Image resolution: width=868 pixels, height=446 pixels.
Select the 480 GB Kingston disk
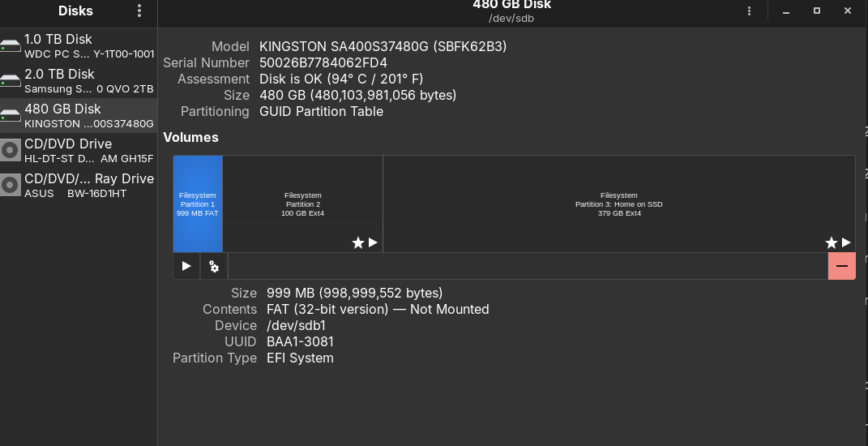coord(79,116)
